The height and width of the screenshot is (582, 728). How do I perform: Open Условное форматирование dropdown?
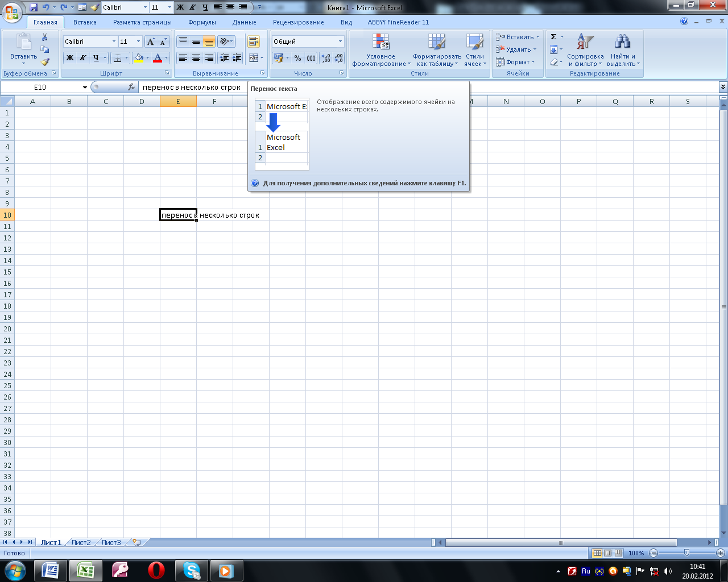[x=380, y=50]
